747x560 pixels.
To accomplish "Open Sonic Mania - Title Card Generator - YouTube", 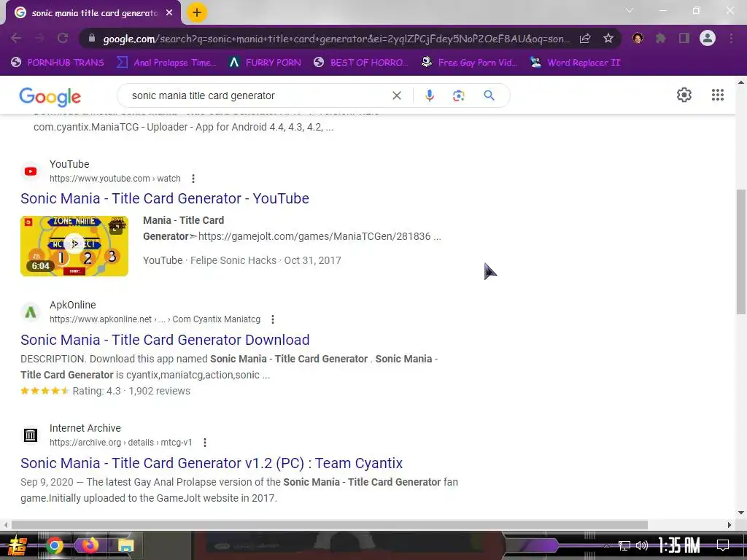I will pos(165,198).
